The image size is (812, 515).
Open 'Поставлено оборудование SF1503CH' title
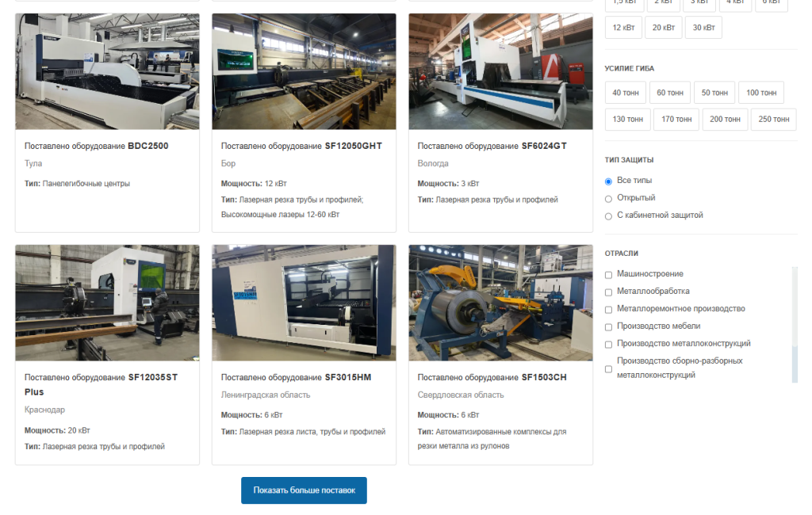coord(492,377)
